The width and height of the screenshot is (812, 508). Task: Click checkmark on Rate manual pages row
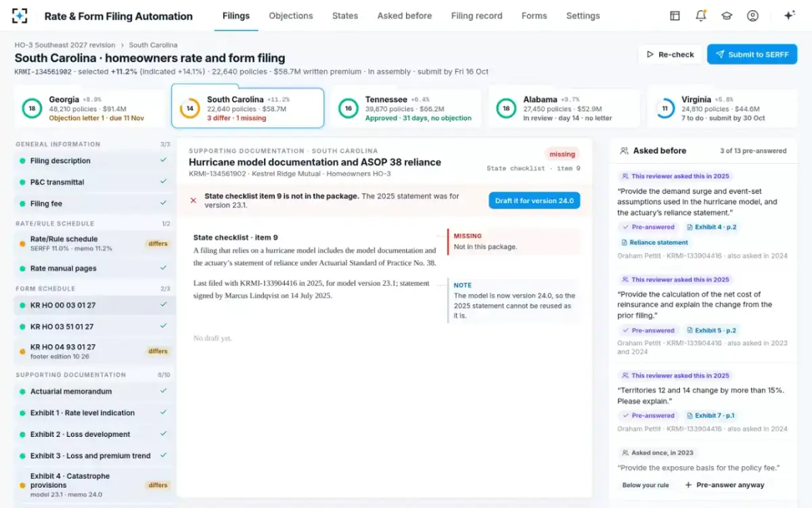163,268
